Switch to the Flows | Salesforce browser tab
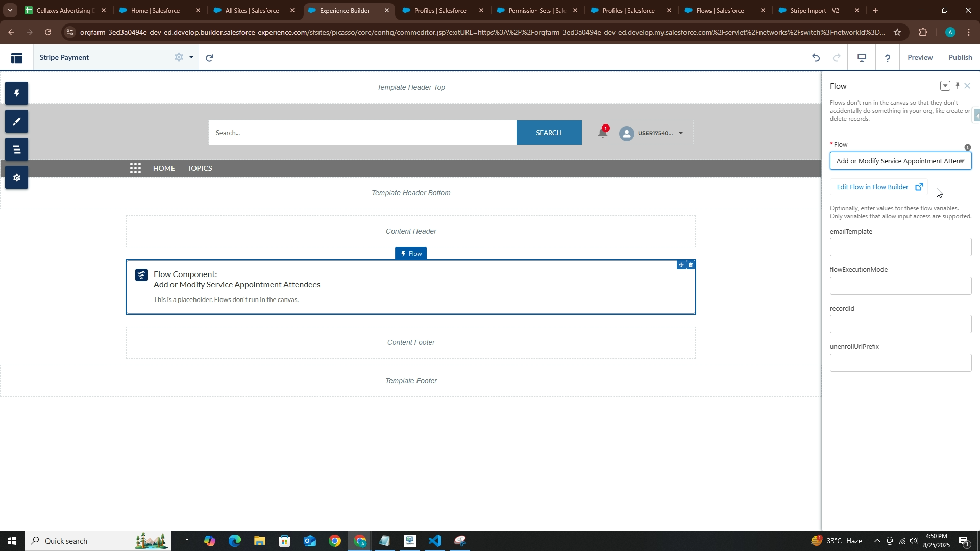Viewport: 980px width, 551px height. [720, 10]
